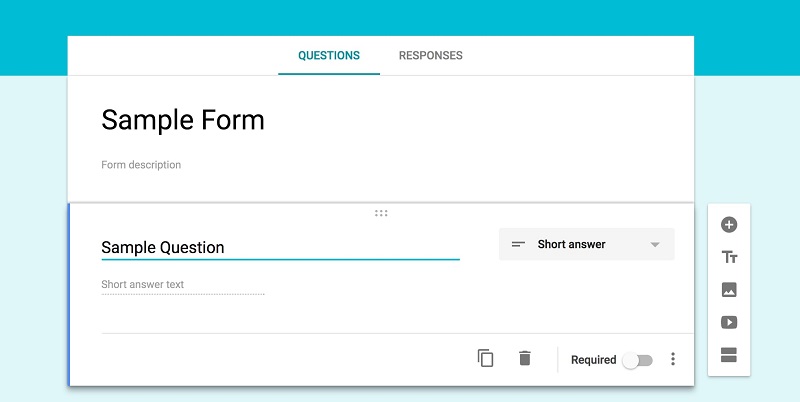The width and height of the screenshot is (800, 402).
Task: Add a new section to the form
Action: pos(729,354)
